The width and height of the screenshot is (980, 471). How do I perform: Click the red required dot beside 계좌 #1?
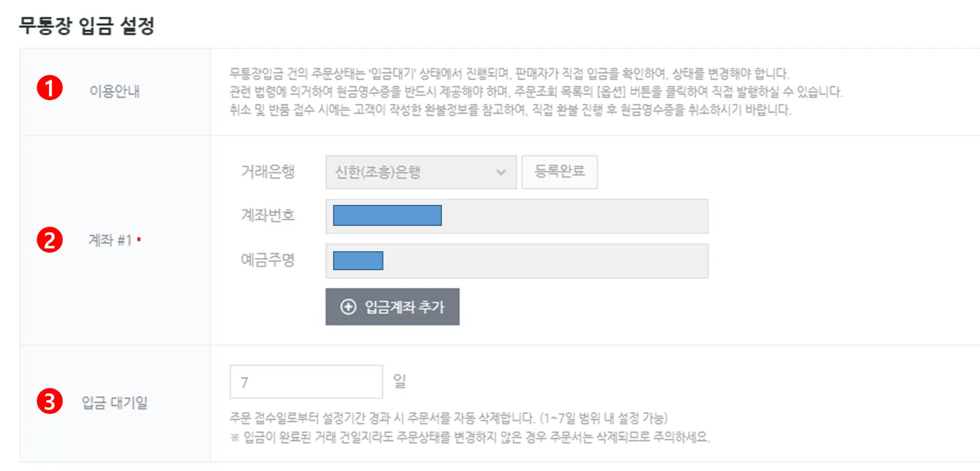[139, 240]
